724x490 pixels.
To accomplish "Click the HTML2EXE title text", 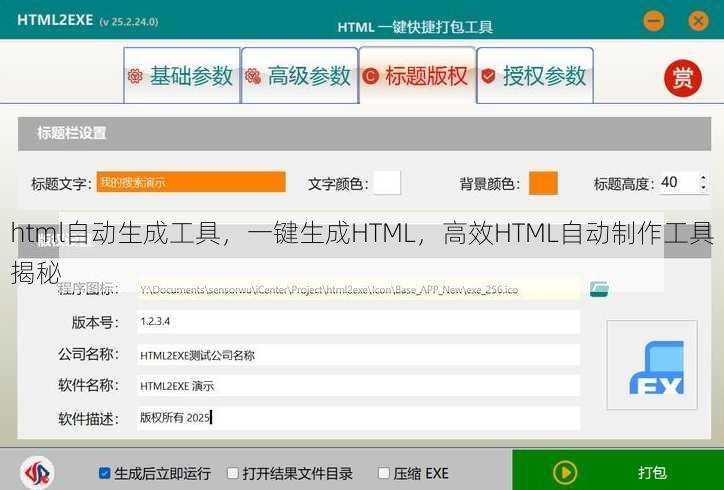I will (55, 20).
